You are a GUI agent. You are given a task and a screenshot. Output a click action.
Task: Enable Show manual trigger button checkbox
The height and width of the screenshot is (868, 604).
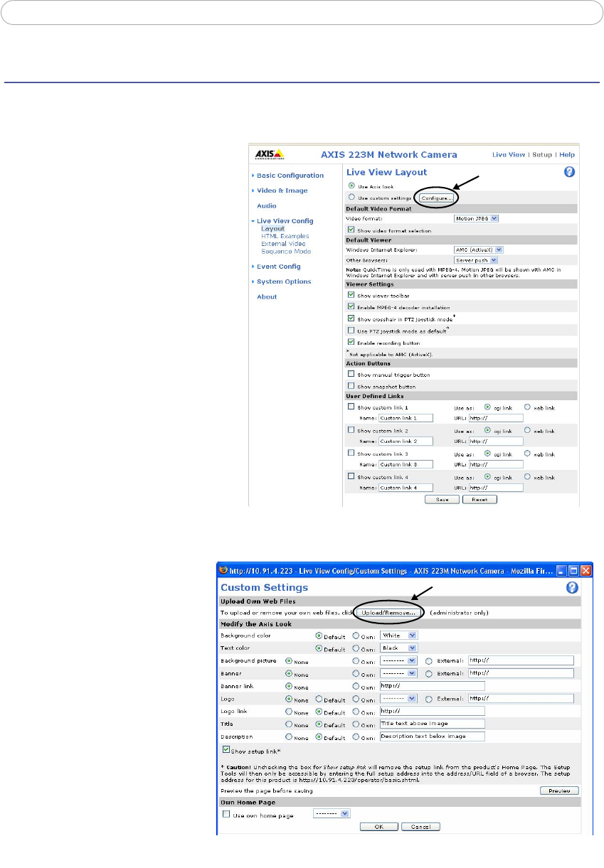[x=351, y=374]
